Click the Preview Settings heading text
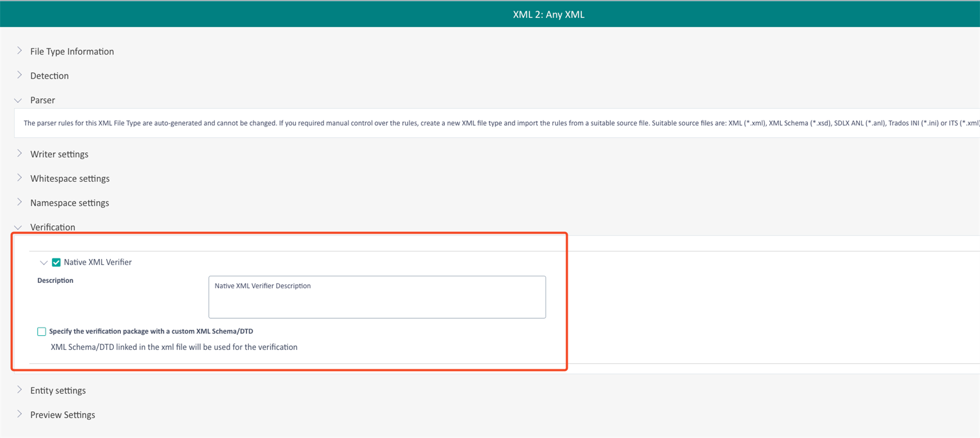 63,415
